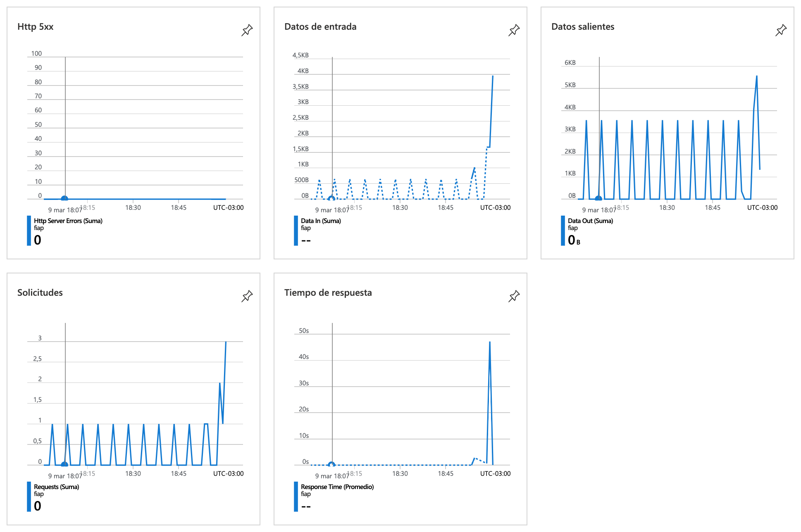
Task: Pin the Http 5xx chart
Action: click(247, 30)
